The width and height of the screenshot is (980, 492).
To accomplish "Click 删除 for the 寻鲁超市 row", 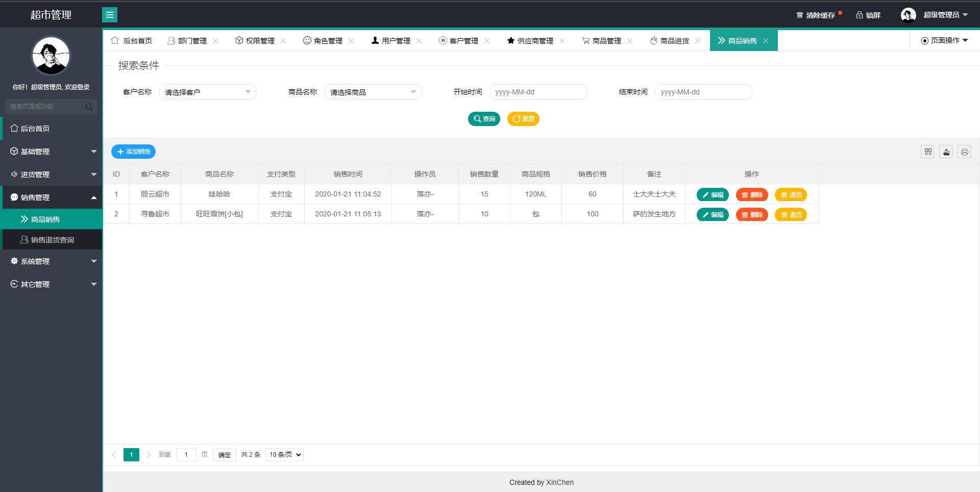I will (752, 214).
